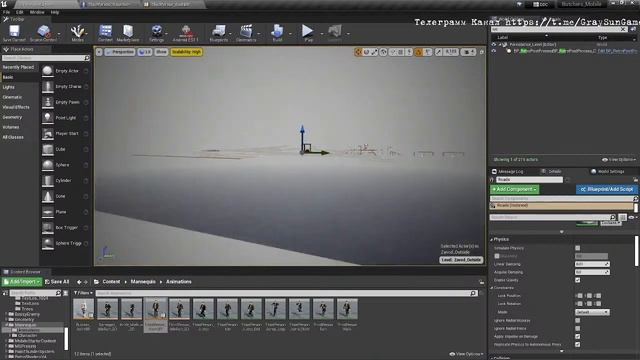Click the Content breadcrumb path
Viewport: 640px width, 360px height.
pos(111,282)
